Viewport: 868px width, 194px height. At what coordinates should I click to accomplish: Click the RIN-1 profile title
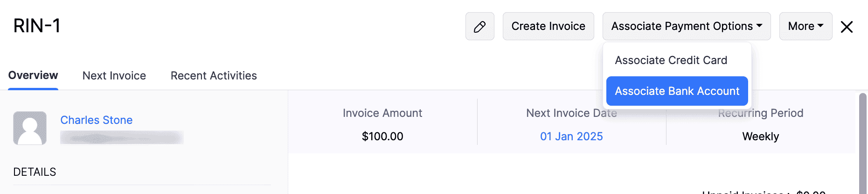[x=37, y=26]
